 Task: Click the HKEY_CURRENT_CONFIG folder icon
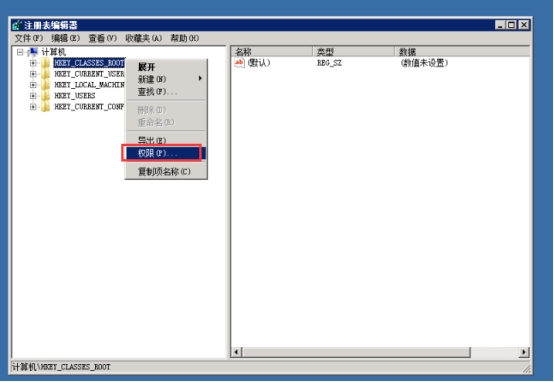click(x=45, y=107)
